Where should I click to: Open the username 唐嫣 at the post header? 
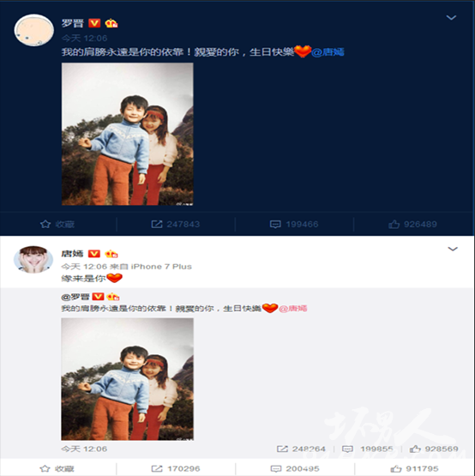tap(72, 254)
